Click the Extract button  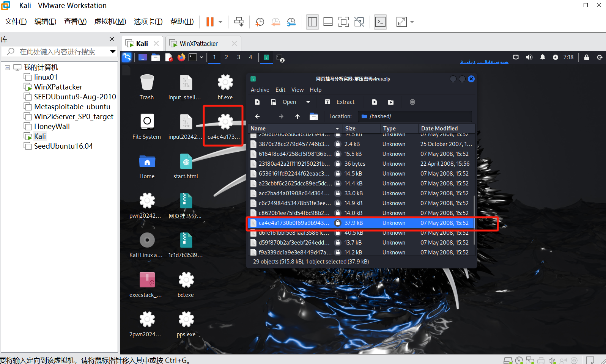coord(340,102)
